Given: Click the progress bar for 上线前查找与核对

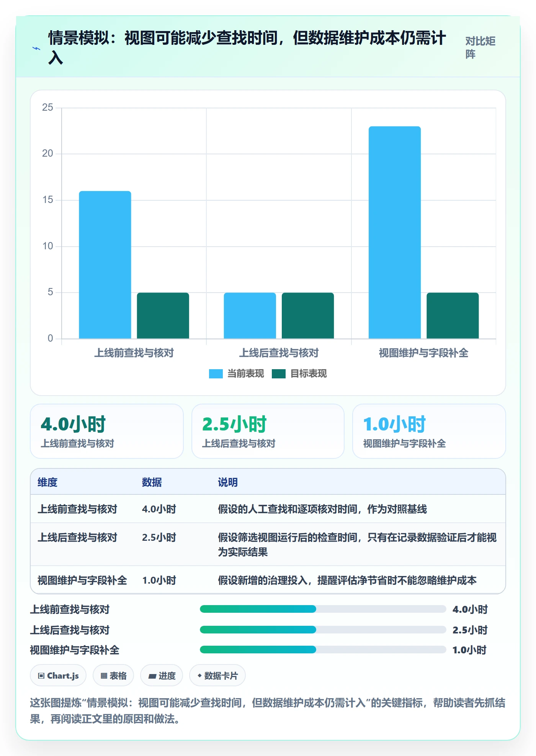Looking at the screenshot, I should click(x=323, y=609).
